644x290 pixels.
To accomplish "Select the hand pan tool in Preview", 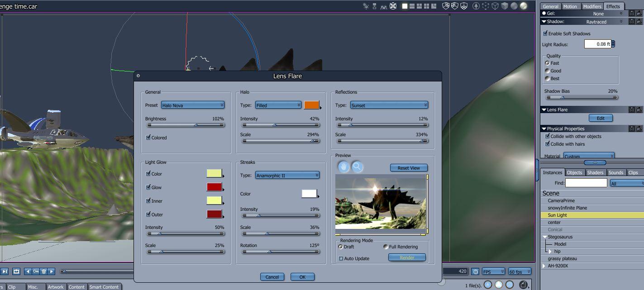I will point(344,167).
